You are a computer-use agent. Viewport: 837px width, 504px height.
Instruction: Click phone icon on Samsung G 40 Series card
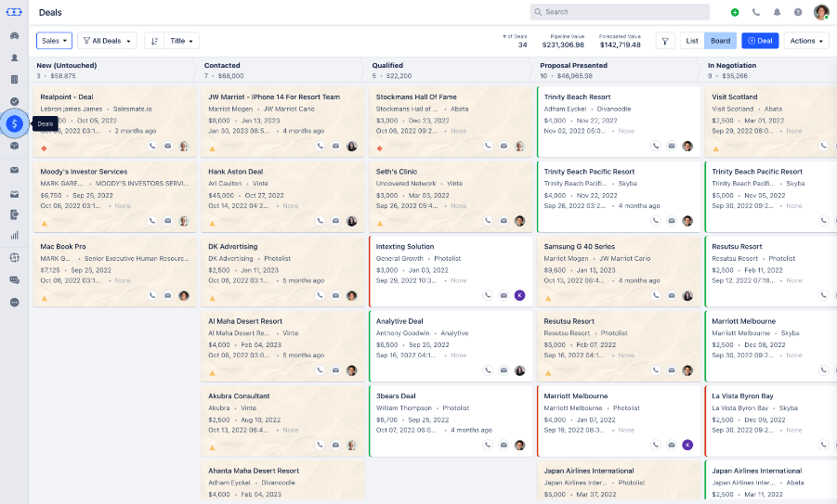pos(656,295)
